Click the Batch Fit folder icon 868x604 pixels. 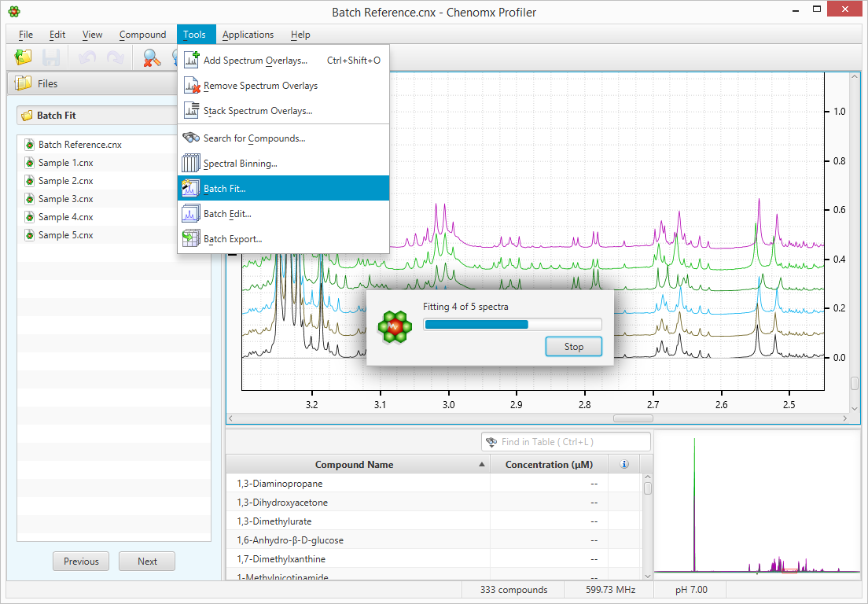pyautogui.click(x=27, y=116)
